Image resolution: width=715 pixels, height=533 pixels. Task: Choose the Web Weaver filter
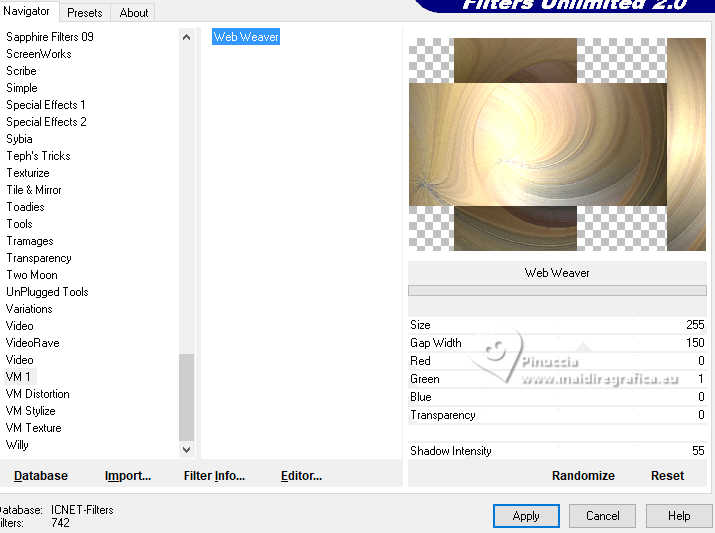pyautogui.click(x=246, y=37)
